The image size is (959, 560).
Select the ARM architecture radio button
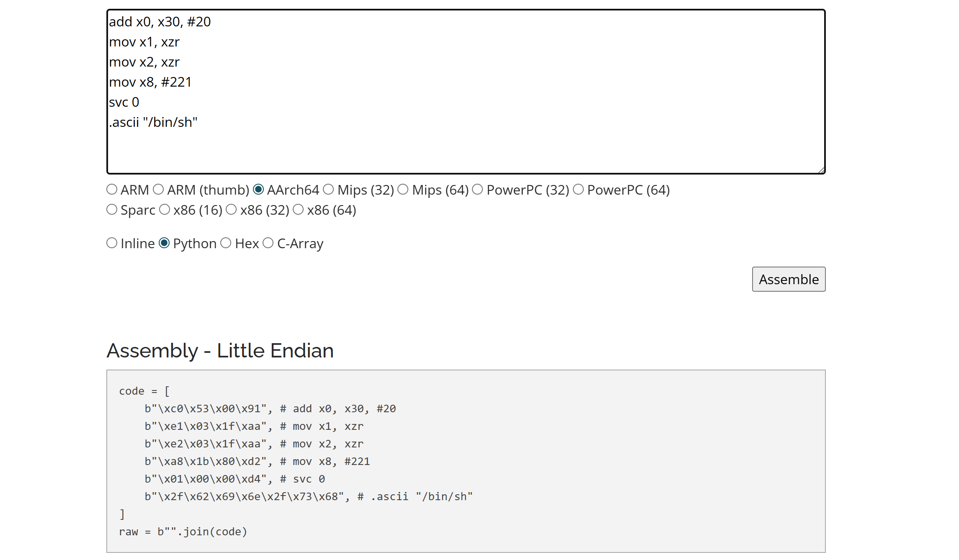pyautogui.click(x=112, y=190)
